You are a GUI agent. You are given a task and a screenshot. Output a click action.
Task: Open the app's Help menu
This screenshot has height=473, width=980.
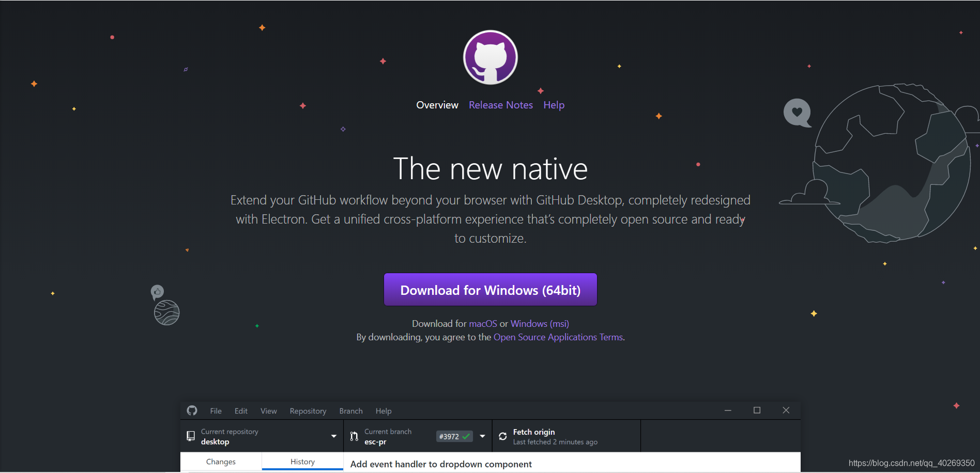[x=383, y=411]
